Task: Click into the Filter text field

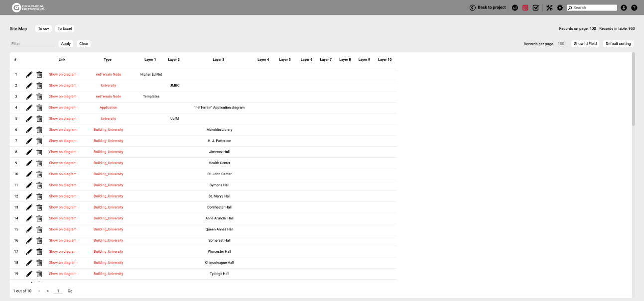Action: tap(32, 44)
